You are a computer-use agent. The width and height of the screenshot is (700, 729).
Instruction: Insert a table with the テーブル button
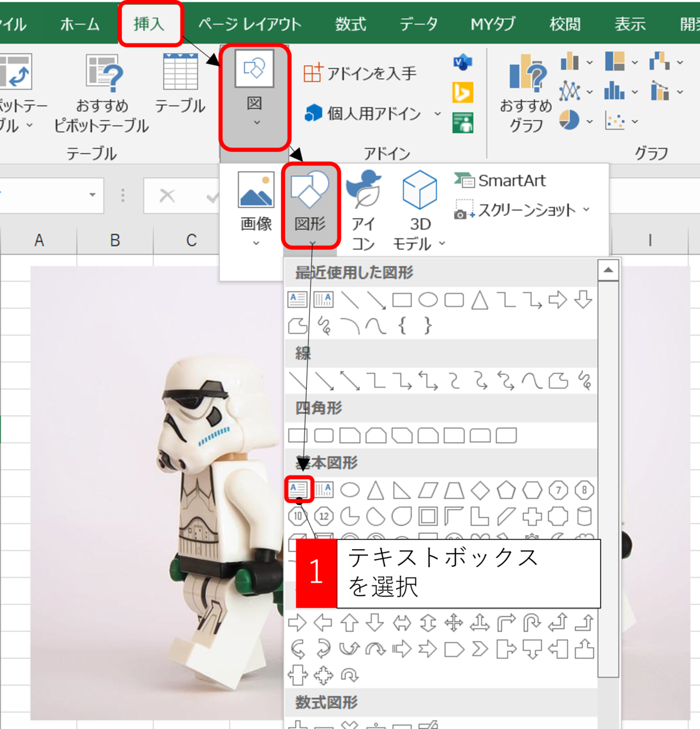point(180,83)
